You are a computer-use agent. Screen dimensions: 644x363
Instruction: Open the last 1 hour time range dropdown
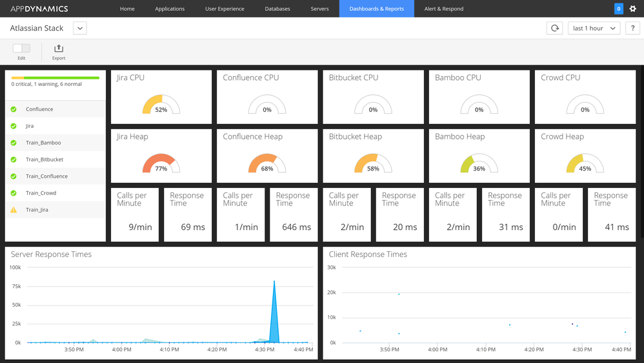pyautogui.click(x=594, y=28)
